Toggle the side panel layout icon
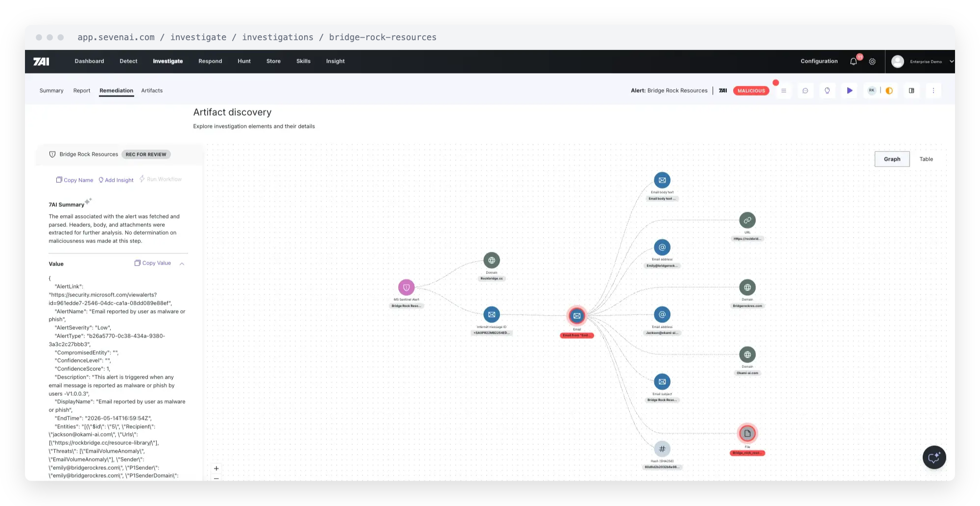980x506 pixels. pos(911,91)
